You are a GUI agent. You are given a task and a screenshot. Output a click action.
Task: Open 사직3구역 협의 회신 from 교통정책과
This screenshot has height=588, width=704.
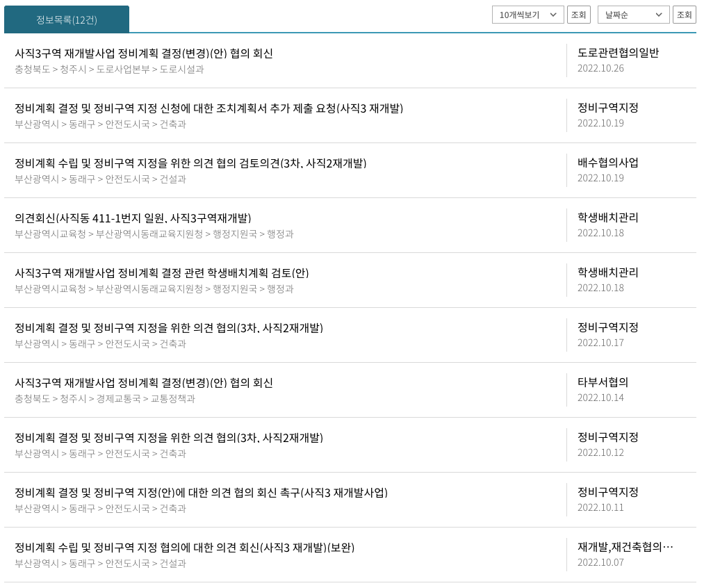coord(144,383)
